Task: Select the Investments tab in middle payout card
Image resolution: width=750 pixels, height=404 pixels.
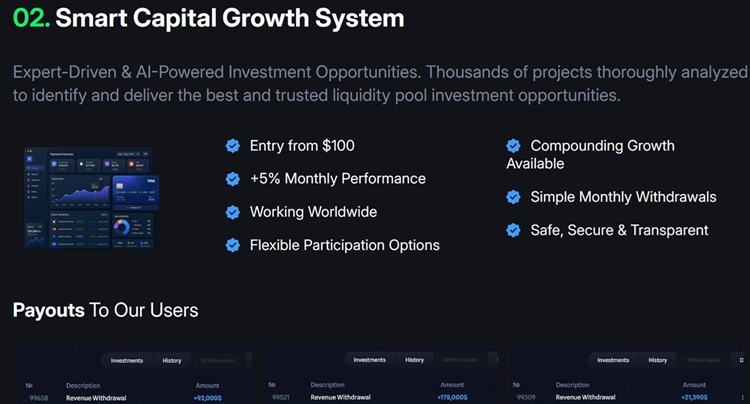Action: [369, 360]
